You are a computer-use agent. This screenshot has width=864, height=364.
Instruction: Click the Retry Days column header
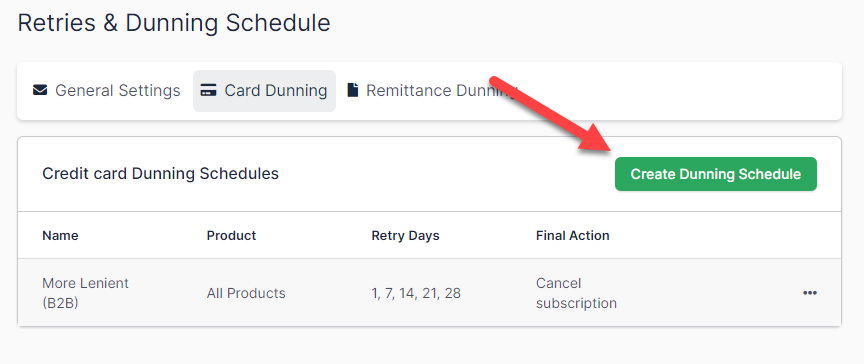[x=406, y=236]
